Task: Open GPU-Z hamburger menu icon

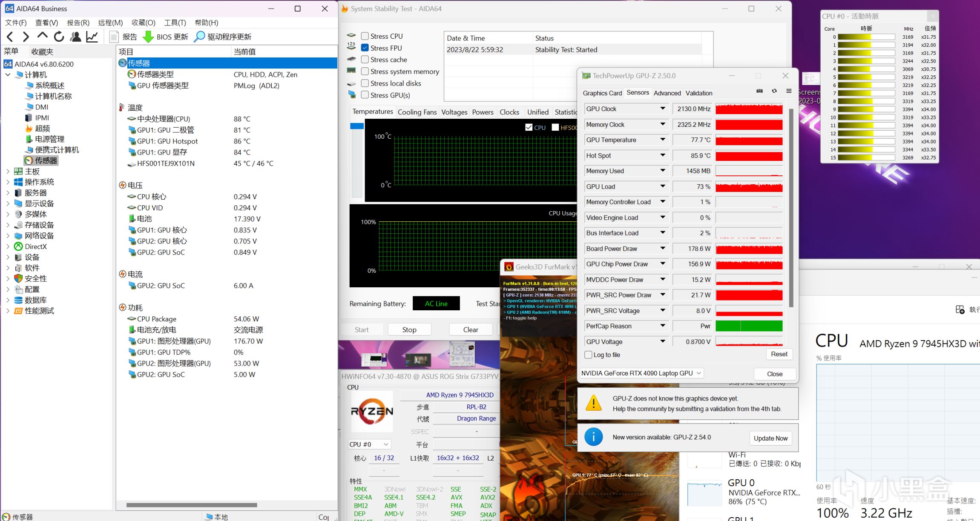Action: tap(789, 91)
